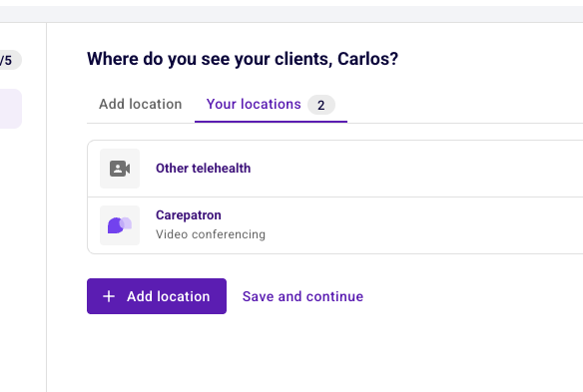
Task: Open the Carepatron location entry
Action: click(x=335, y=225)
